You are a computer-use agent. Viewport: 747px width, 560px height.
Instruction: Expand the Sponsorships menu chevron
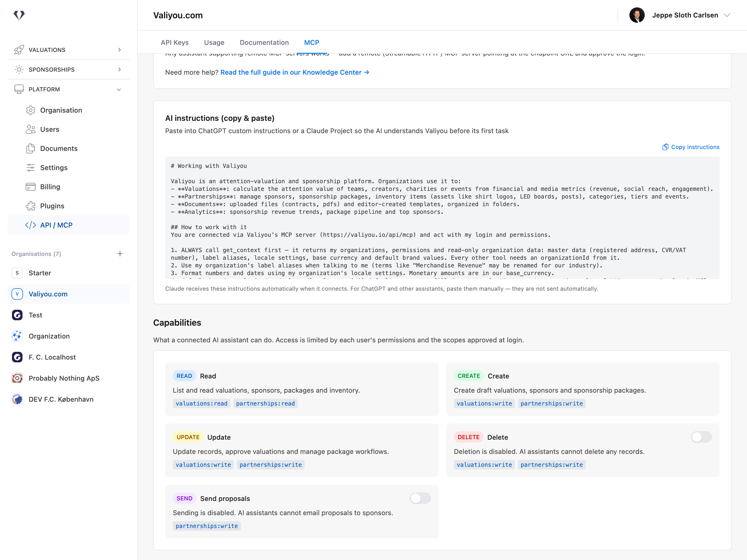(x=119, y=69)
